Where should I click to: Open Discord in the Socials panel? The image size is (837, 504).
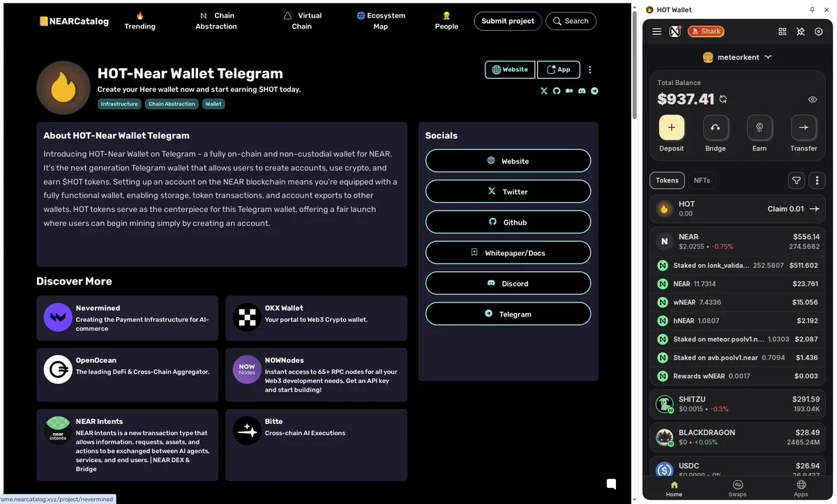coord(508,284)
